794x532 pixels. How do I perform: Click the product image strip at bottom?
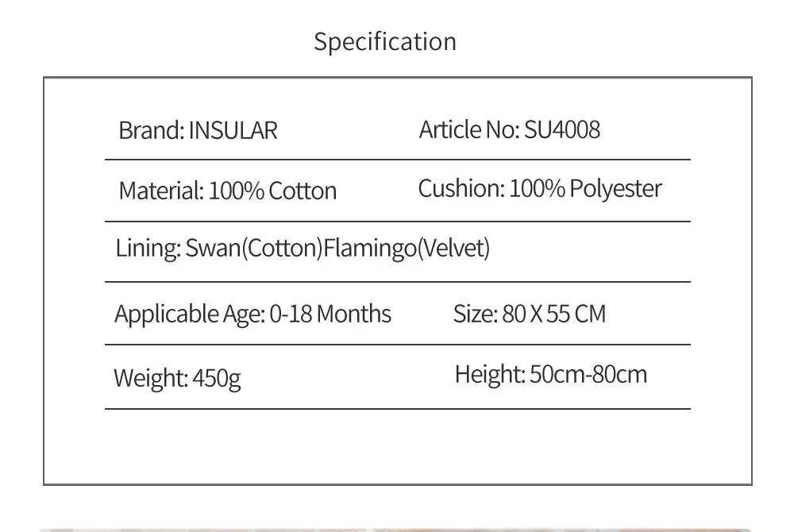[x=395, y=529]
